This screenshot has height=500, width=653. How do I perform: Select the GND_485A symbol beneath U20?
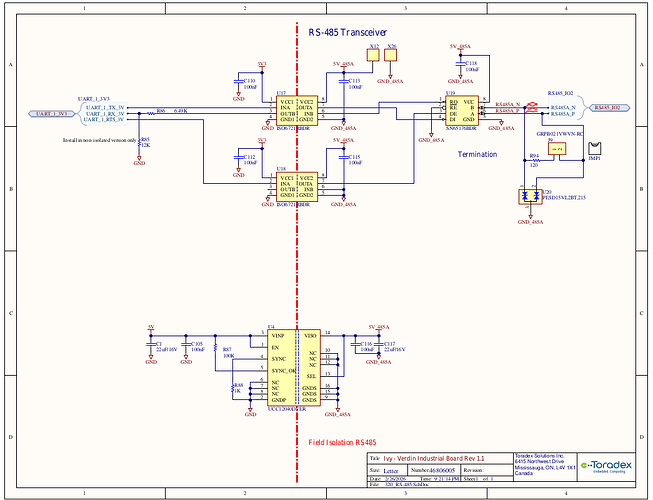click(x=530, y=219)
